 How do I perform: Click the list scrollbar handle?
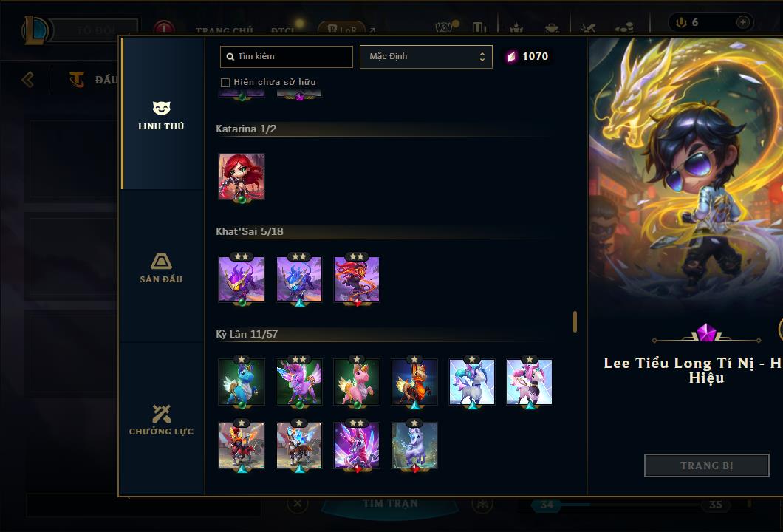575,321
